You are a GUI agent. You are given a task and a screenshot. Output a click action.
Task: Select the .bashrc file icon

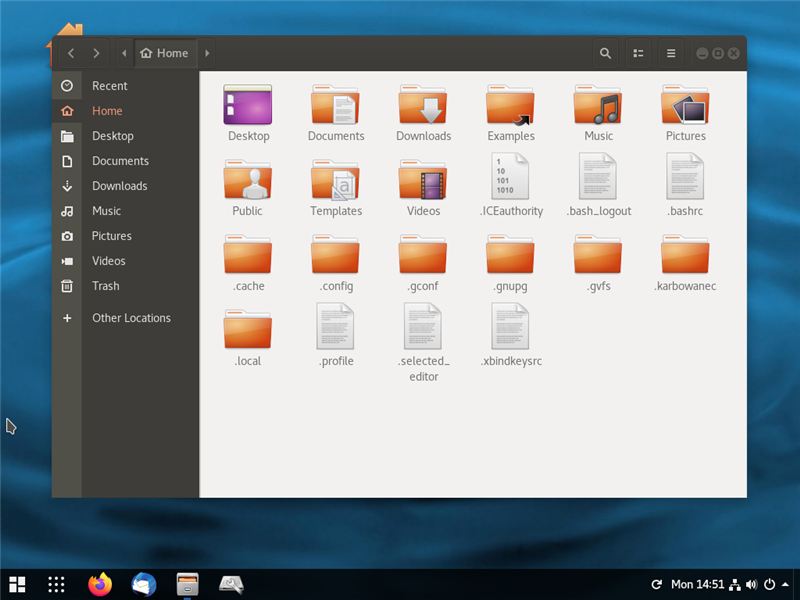[686, 177]
